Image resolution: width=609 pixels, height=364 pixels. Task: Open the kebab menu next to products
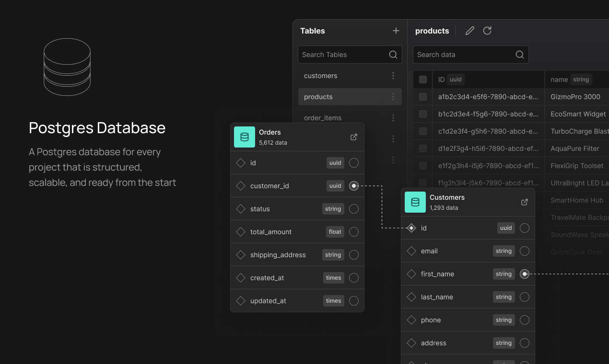(393, 96)
